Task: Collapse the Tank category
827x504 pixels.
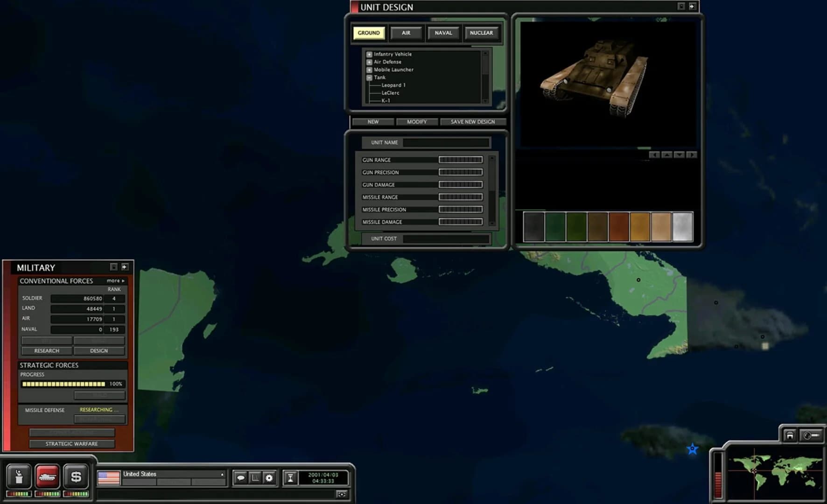Action: pyautogui.click(x=369, y=77)
